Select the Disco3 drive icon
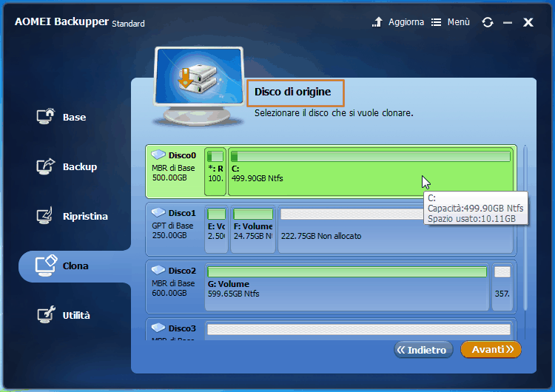Image resolution: width=555 pixels, height=392 pixels. tap(158, 328)
